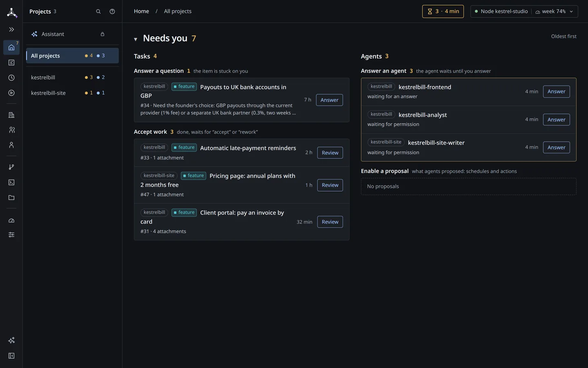Open the single-person profile icon in the rail
Viewport: 588px width, 368px height.
pyautogui.click(x=11, y=145)
